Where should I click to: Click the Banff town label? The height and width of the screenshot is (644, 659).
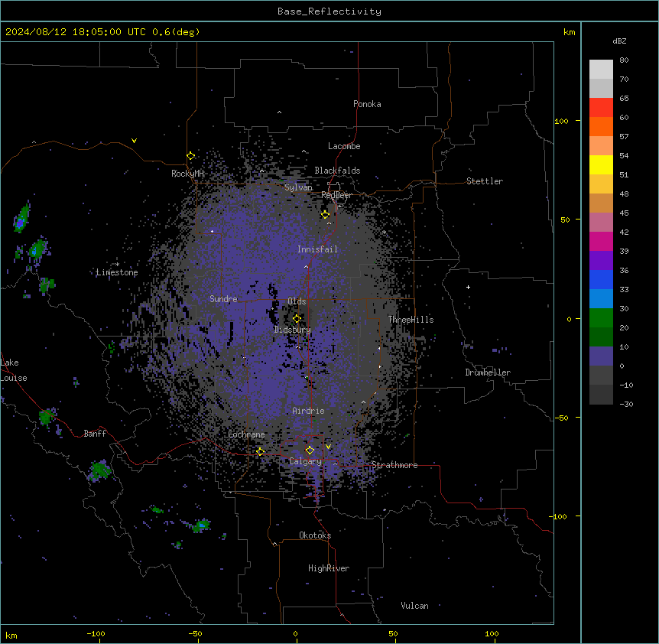click(x=95, y=434)
